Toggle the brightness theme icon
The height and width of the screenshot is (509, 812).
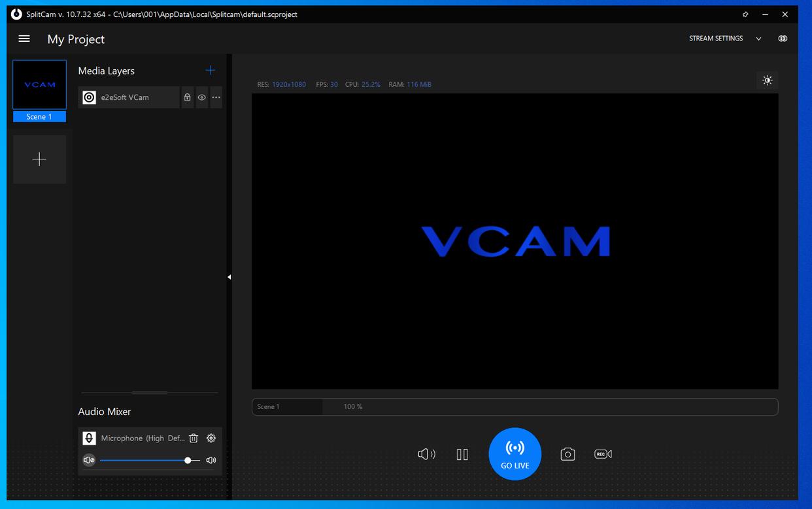(767, 80)
